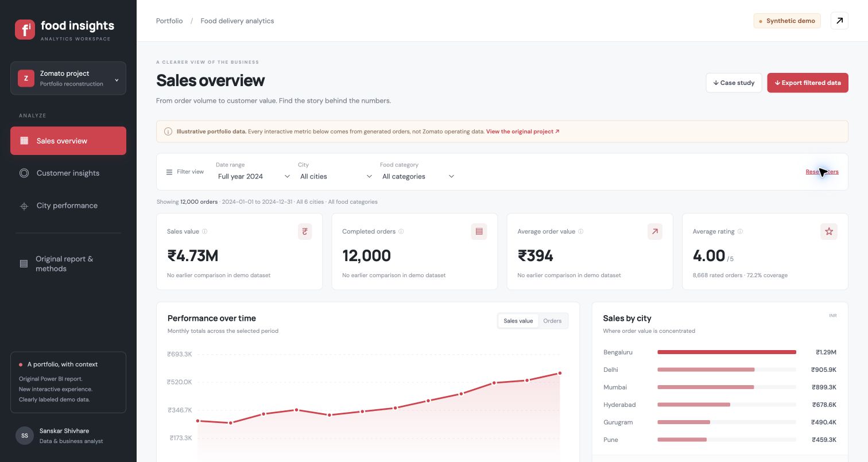Click the food insights logo icon
This screenshot has height=462, width=868.
(x=25, y=29)
